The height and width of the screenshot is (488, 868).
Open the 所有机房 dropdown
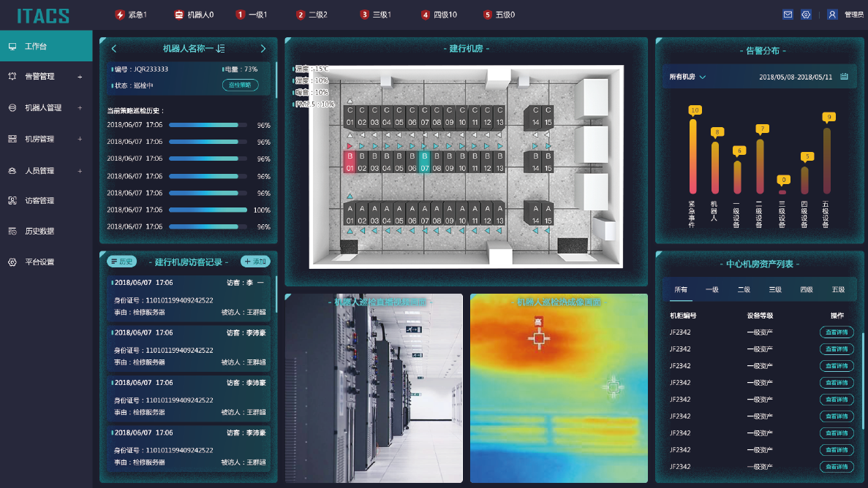click(x=687, y=77)
